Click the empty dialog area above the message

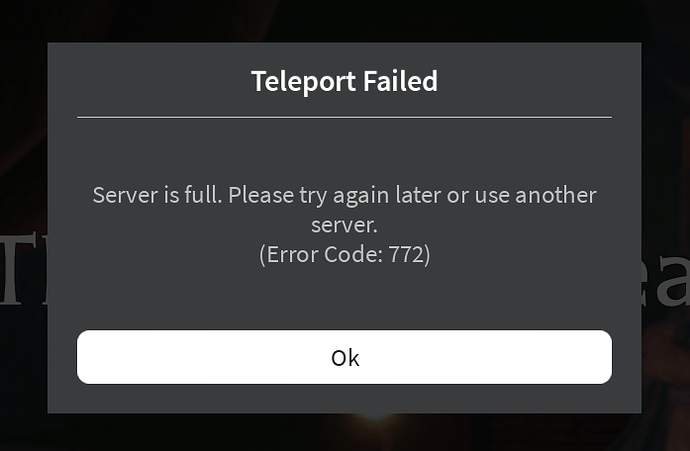[345, 150]
